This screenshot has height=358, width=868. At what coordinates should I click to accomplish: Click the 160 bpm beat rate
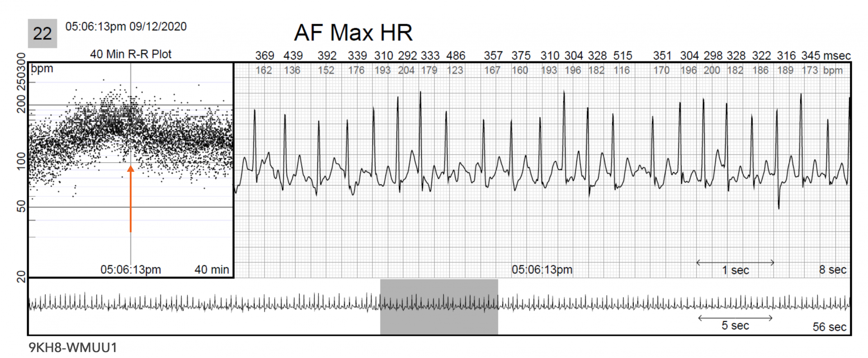pos(520,71)
